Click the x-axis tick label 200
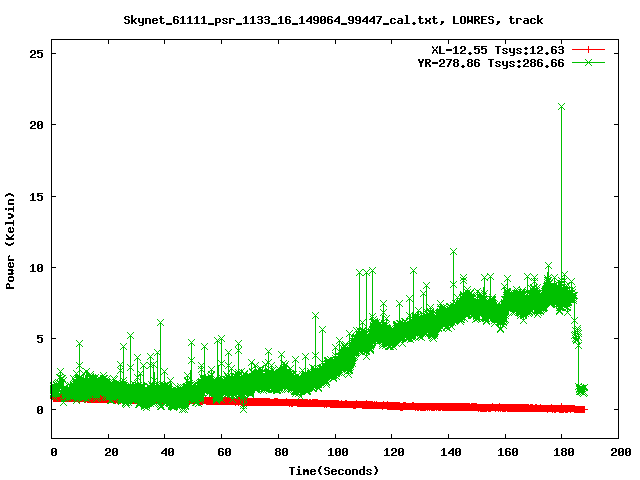 pyautogui.click(x=619, y=452)
